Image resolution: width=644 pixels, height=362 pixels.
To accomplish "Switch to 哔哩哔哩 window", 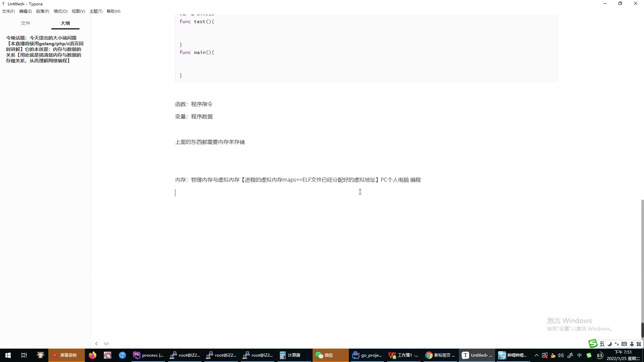I will [x=513, y=355].
